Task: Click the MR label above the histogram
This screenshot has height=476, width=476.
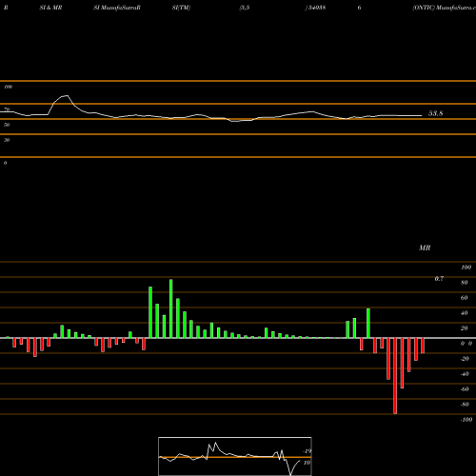Action: pyautogui.click(x=425, y=248)
